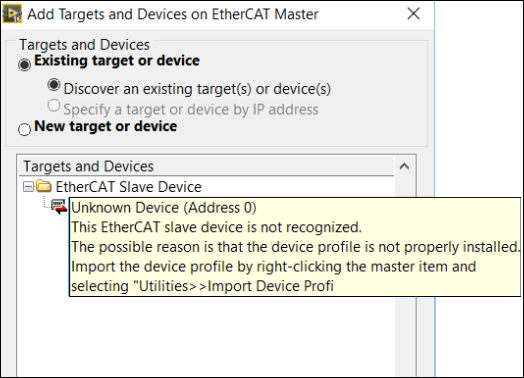This screenshot has width=524, height=378.
Task: Click the New target or device label
Action: coord(106,126)
